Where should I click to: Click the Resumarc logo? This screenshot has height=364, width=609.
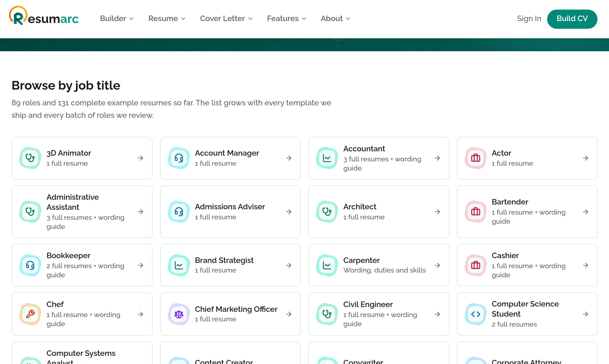coord(44,16)
